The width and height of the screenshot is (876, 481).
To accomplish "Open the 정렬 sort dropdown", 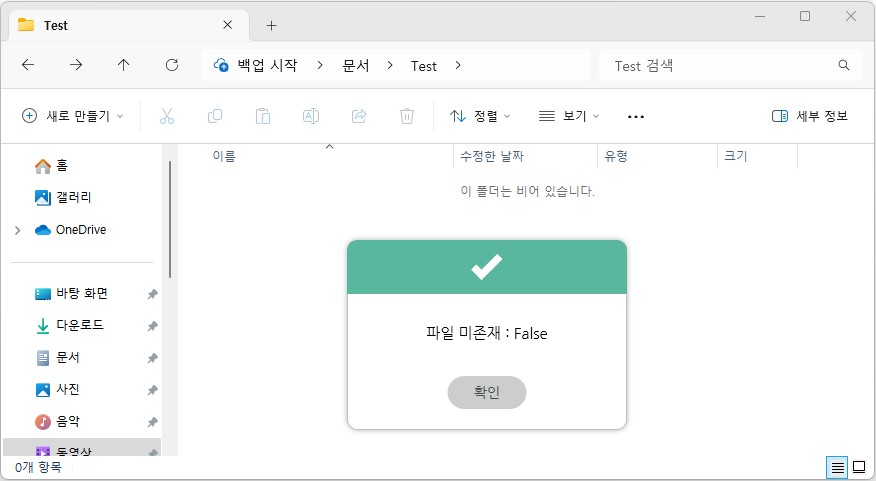I will [481, 116].
